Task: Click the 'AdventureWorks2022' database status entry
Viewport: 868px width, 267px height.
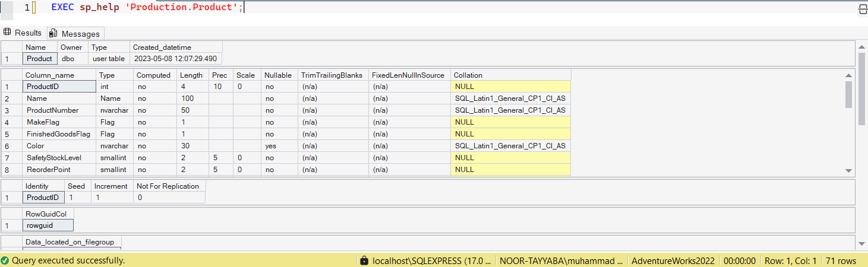Action: tap(674, 260)
